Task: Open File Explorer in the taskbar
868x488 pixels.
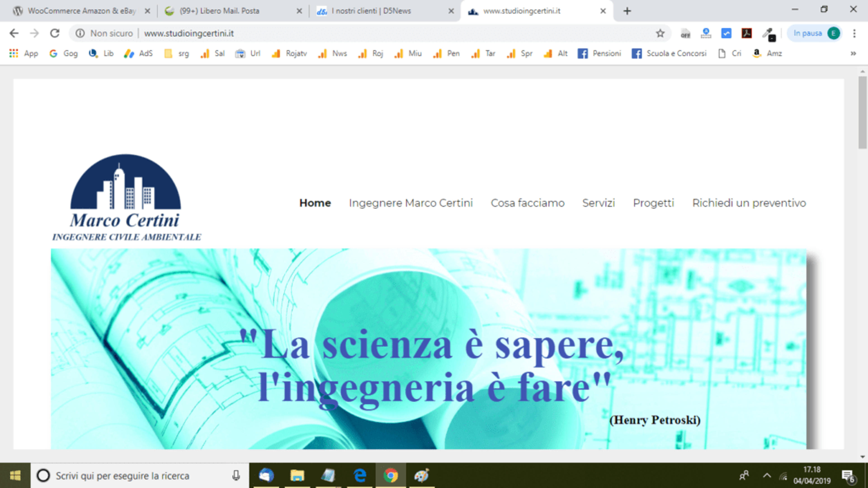Action: pyautogui.click(x=297, y=476)
